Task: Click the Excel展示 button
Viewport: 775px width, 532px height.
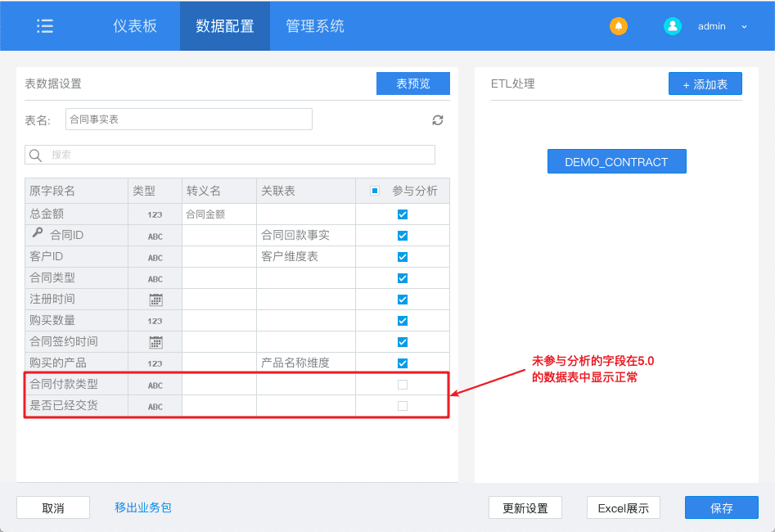Action: (x=624, y=507)
